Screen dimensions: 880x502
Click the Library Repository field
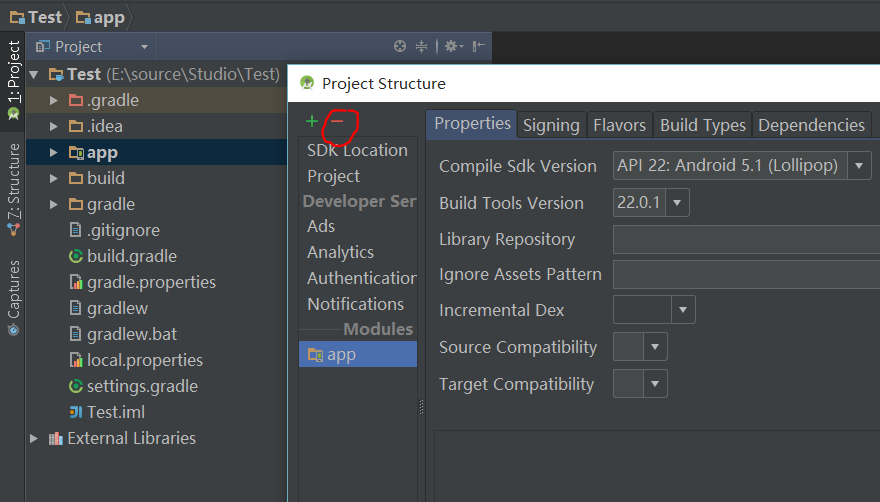[x=746, y=240]
